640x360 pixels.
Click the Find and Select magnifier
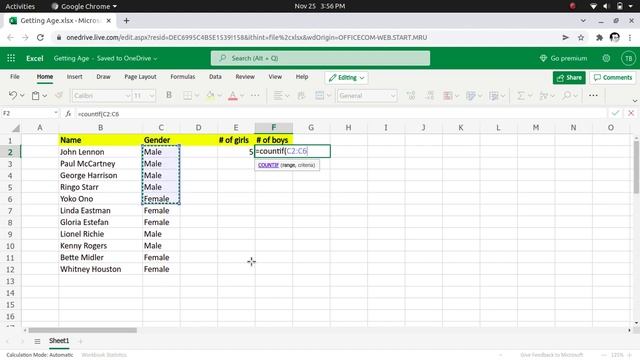[x=566, y=96]
